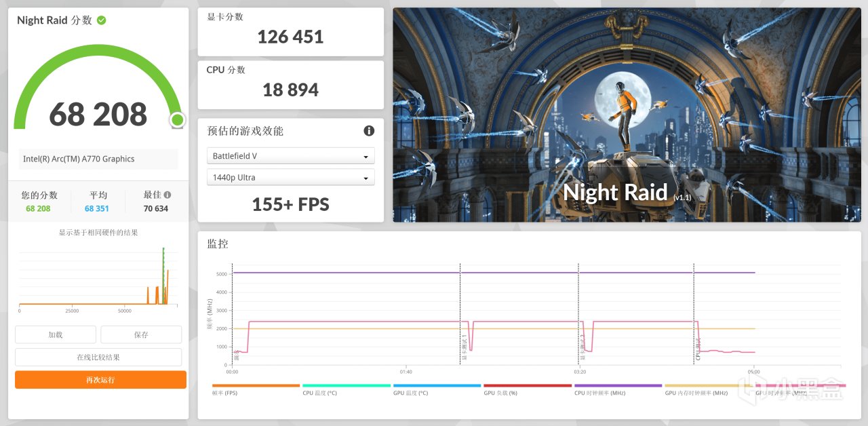868x426 pixels.
Task: Click the green validation checkmark beside Night Raid 分数
Action: (x=102, y=20)
